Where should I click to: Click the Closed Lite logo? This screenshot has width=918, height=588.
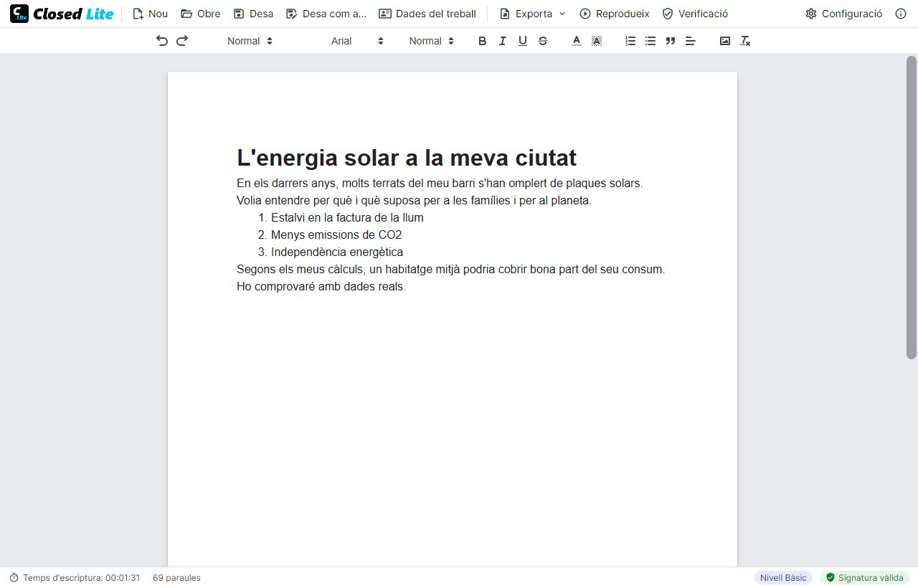(62, 14)
